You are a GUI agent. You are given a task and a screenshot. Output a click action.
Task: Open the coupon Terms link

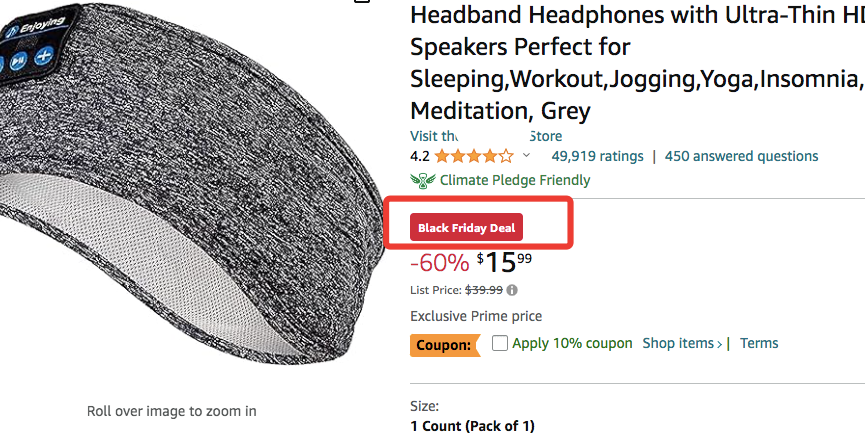click(759, 344)
